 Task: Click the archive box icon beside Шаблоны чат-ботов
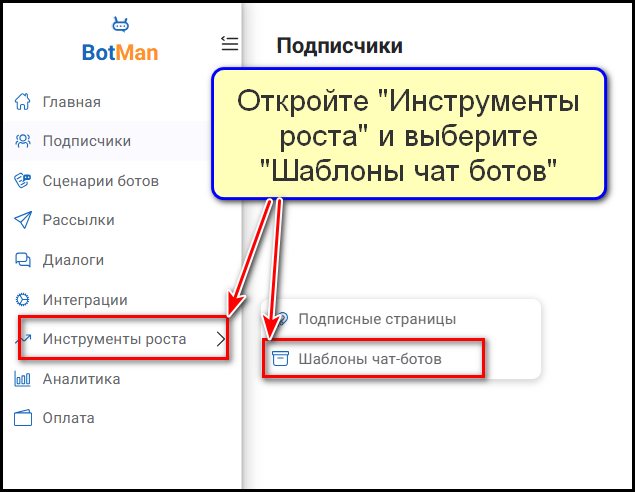pyautogui.click(x=280, y=359)
